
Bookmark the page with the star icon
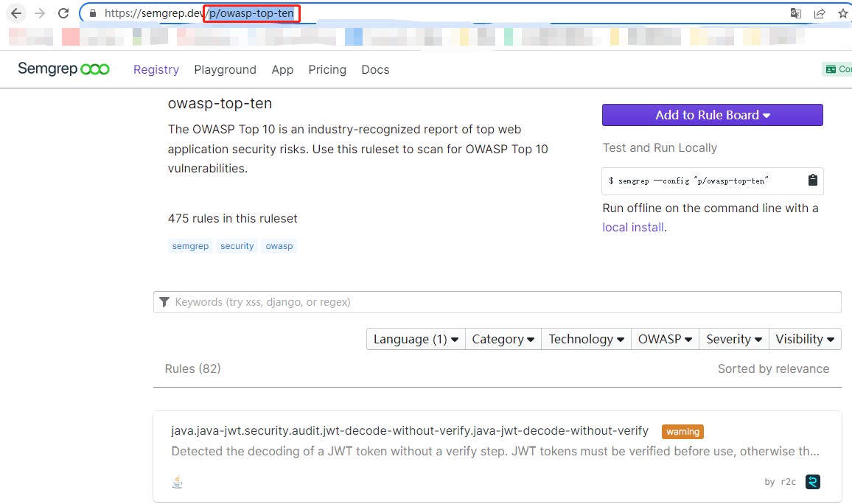tap(842, 13)
